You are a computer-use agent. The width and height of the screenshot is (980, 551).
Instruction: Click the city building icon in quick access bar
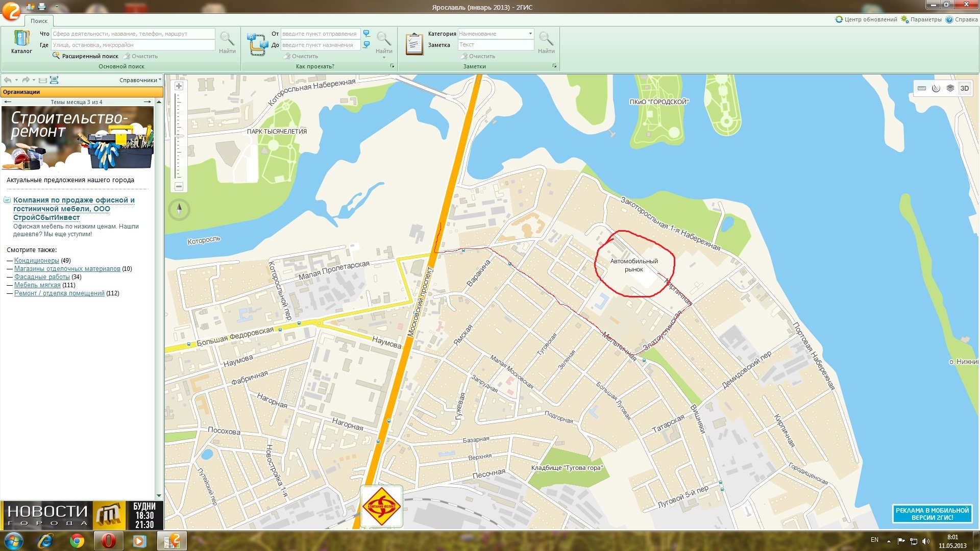[31, 7]
